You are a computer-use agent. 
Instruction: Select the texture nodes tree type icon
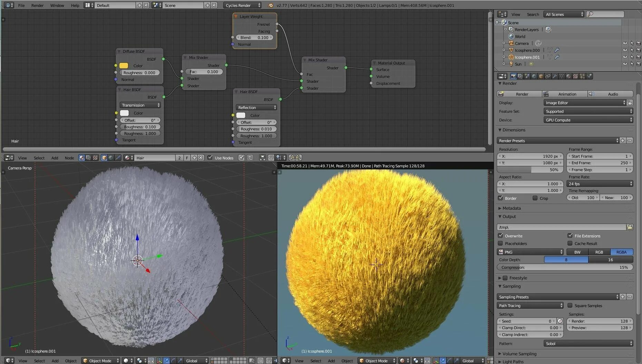95,158
